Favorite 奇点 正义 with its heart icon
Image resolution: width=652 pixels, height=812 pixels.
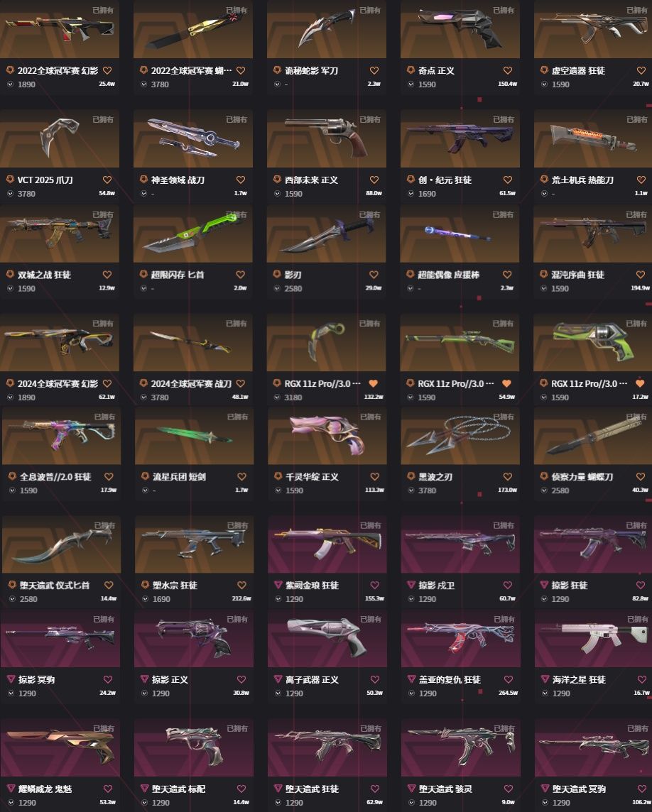[508, 70]
